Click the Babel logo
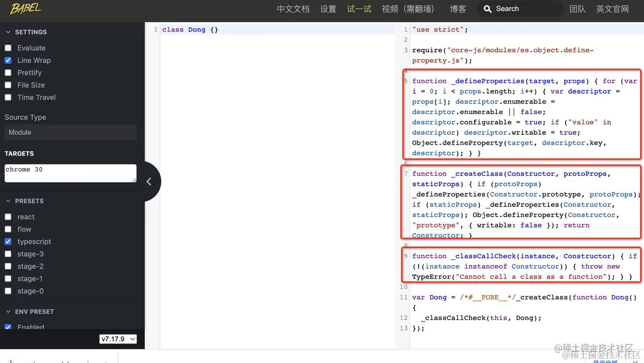 click(25, 8)
